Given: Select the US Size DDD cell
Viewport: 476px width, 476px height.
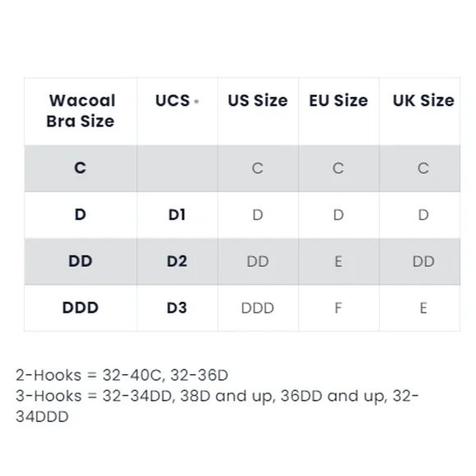Looking at the screenshot, I should point(258,308).
